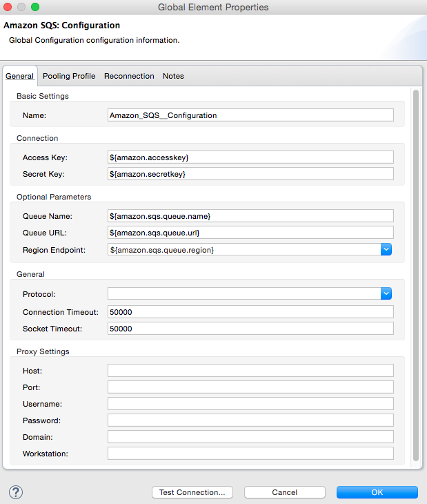Image resolution: width=427 pixels, height=504 pixels.
Task: Focus the Connection Timeout field
Action: [x=250, y=312]
